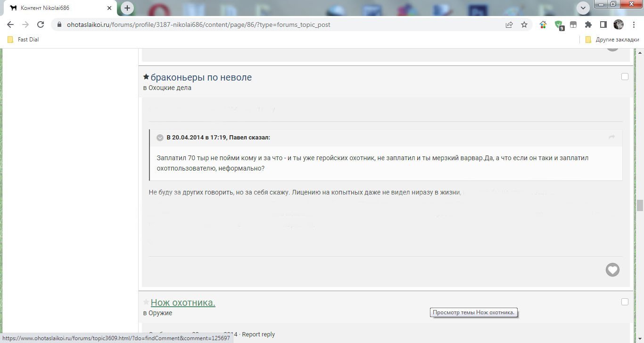Image resolution: width=644 pixels, height=343 pixels.
Task: Open the Chrome three-dot menu
Action: tap(633, 24)
